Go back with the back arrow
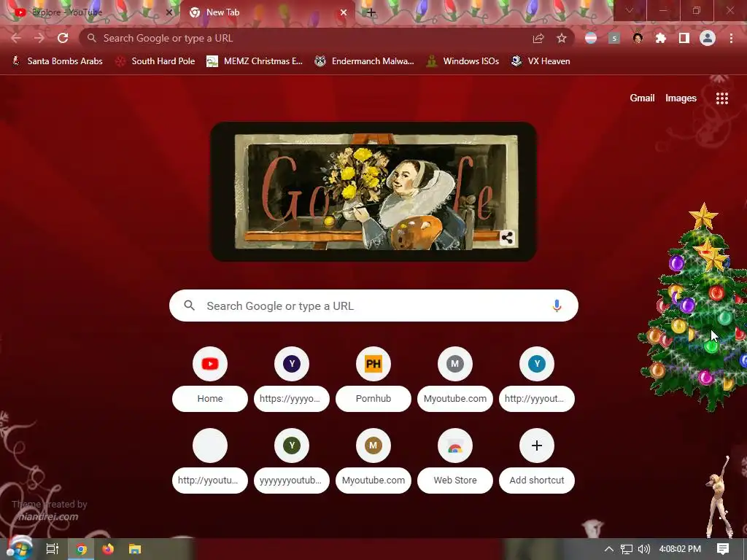 (16, 38)
